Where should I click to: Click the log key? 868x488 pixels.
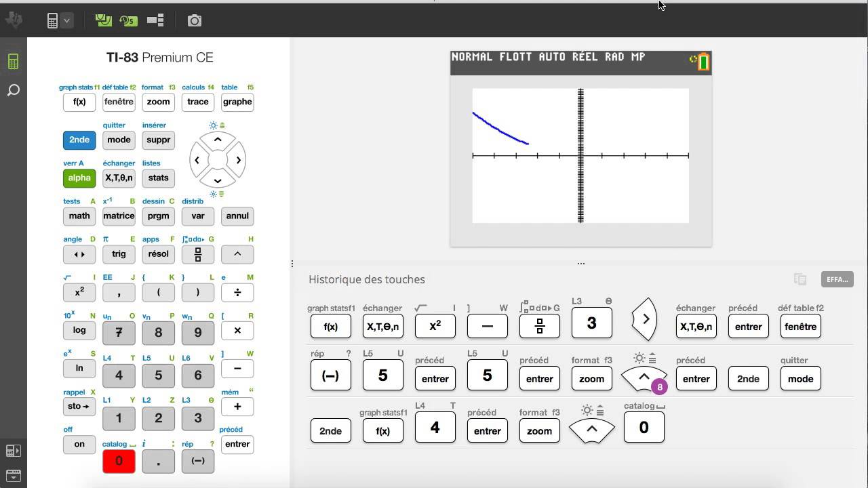pyautogui.click(x=79, y=331)
